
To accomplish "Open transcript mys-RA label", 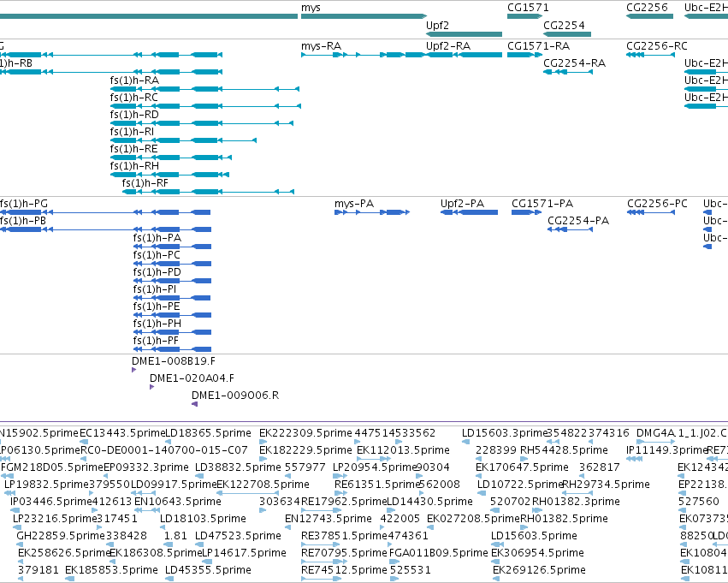I will pyautogui.click(x=322, y=46).
